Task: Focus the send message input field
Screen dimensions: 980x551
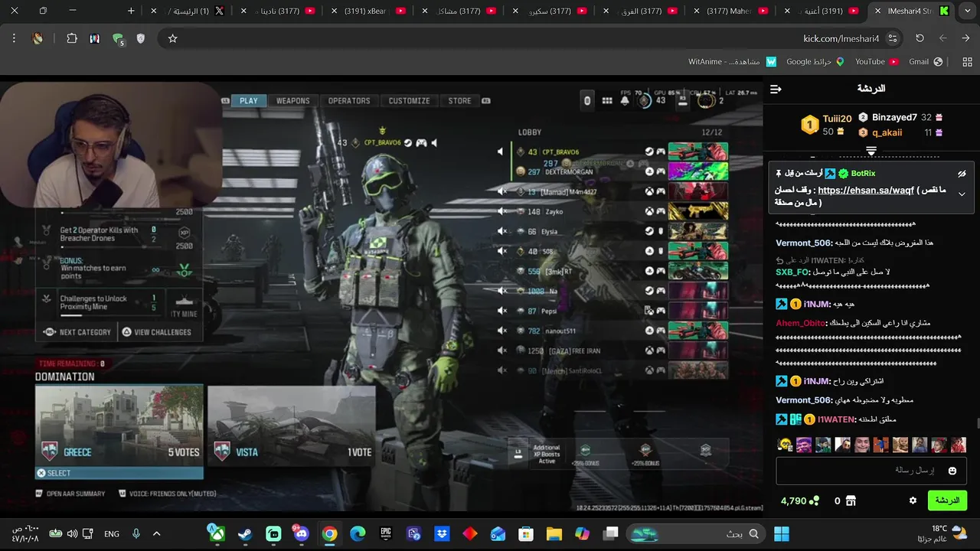Action: [871, 471]
